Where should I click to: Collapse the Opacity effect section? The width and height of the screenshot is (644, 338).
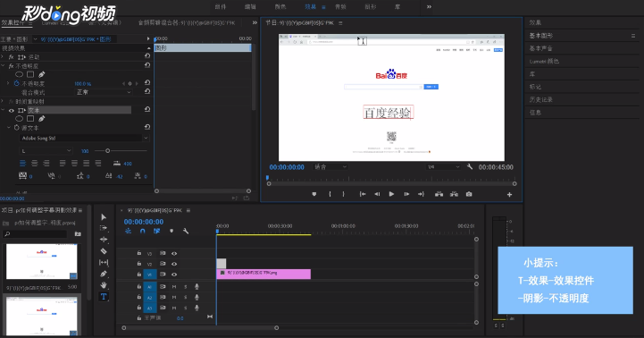coord(3,66)
